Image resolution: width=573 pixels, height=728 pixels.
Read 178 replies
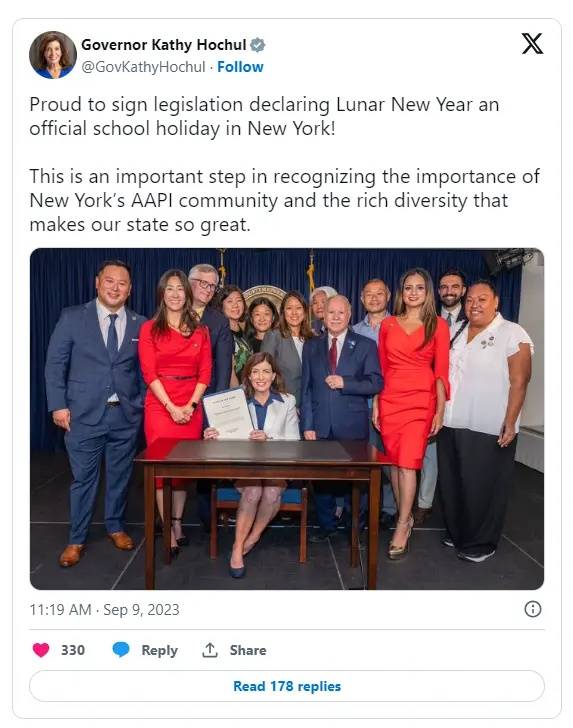pos(286,686)
